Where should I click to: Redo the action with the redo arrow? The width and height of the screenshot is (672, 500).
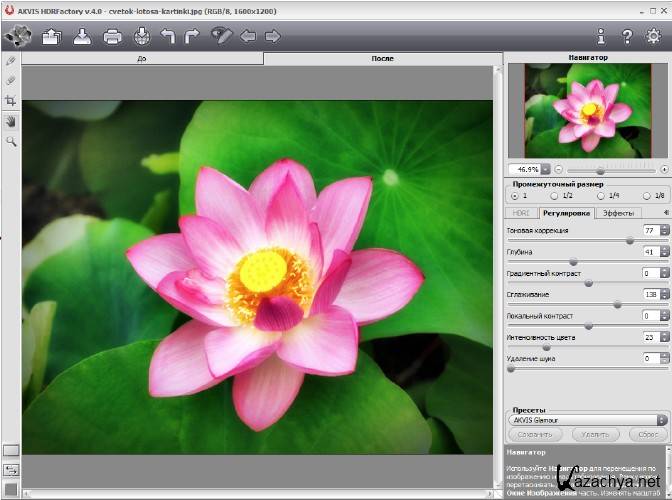[x=193, y=37]
